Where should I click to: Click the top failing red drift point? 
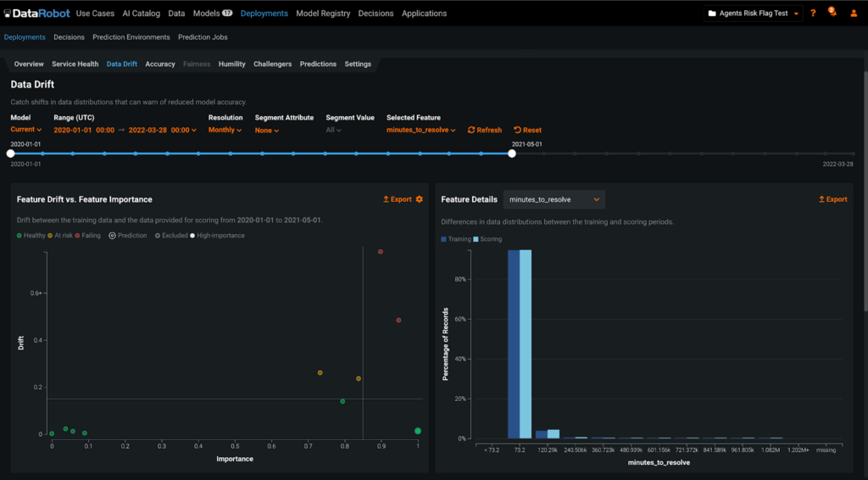[381, 252]
